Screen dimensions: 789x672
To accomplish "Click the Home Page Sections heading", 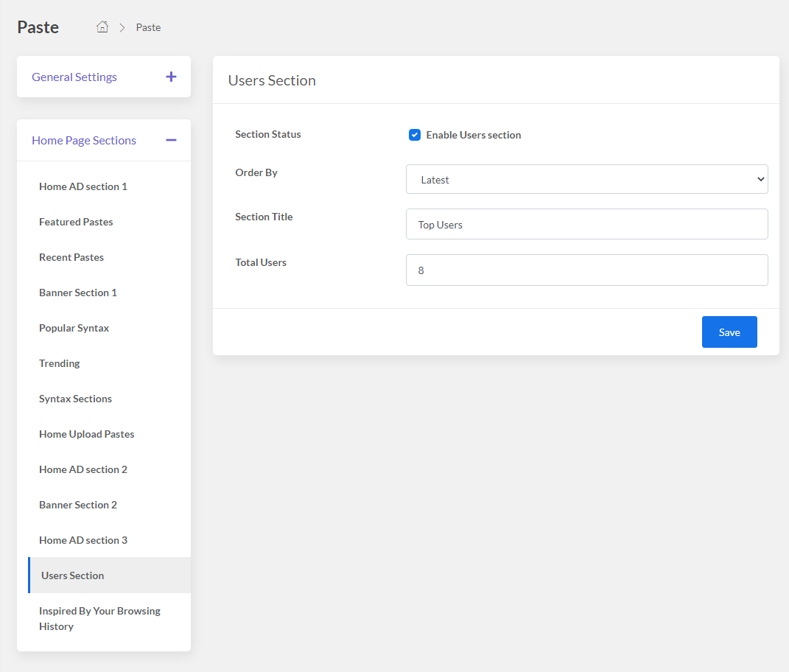I will pos(84,141).
